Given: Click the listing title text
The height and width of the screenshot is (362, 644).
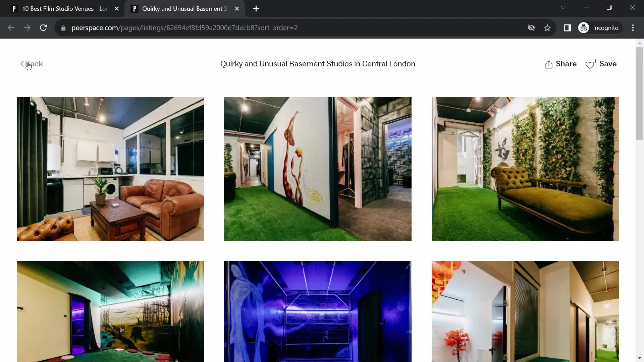Looking at the screenshot, I should point(318,64).
